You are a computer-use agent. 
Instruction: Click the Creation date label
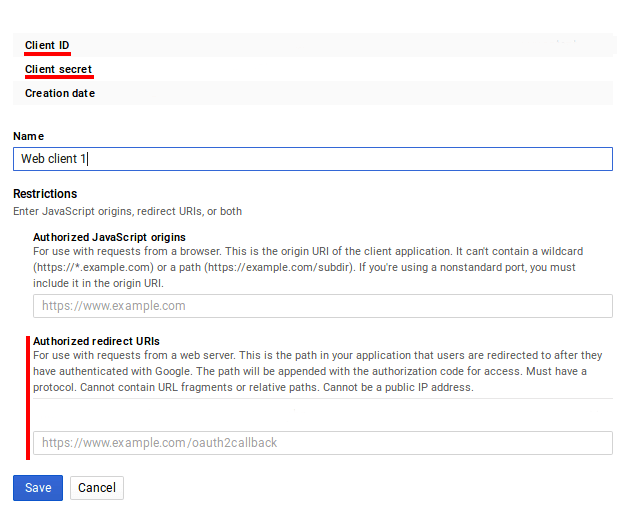(x=60, y=93)
